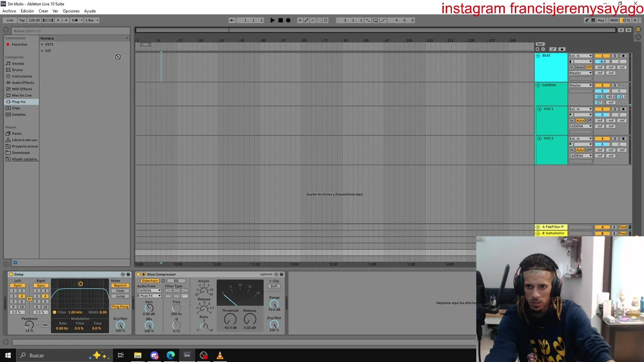644x362 pixels.
Task: Open the Edición menu
Action: point(27,11)
